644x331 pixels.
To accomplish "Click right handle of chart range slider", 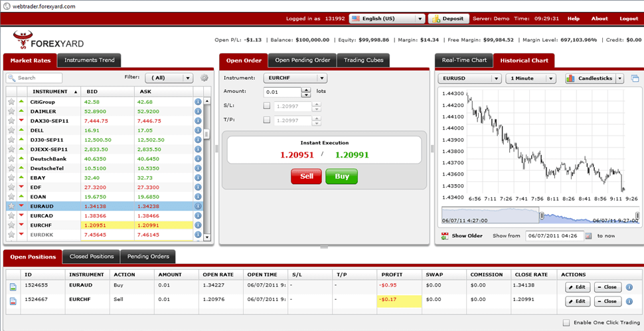I will click(637, 215).
